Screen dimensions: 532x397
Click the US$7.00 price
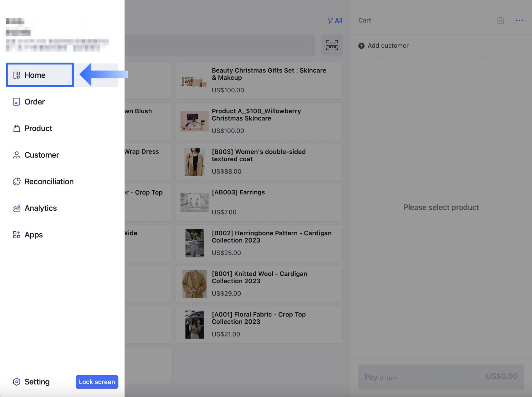point(224,212)
